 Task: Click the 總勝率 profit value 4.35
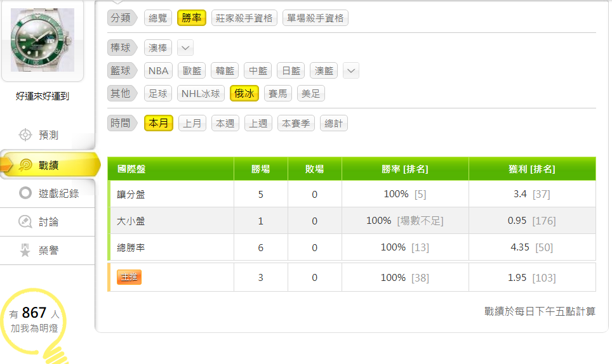pos(520,247)
